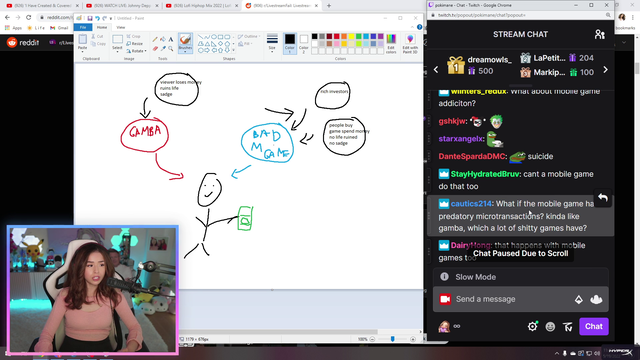This screenshot has height=360, width=640.
Task: Open the Size line thickness dropdown
Action: 272,44
